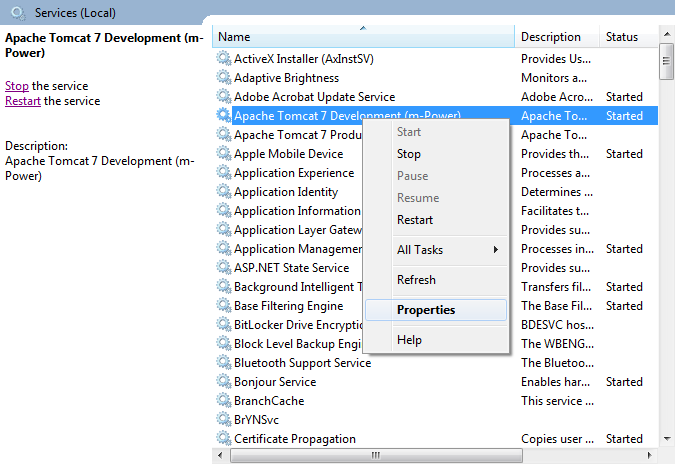
Task: Click Started status of Adobe Acrobat Update
Action: click(x=624, y=97)
